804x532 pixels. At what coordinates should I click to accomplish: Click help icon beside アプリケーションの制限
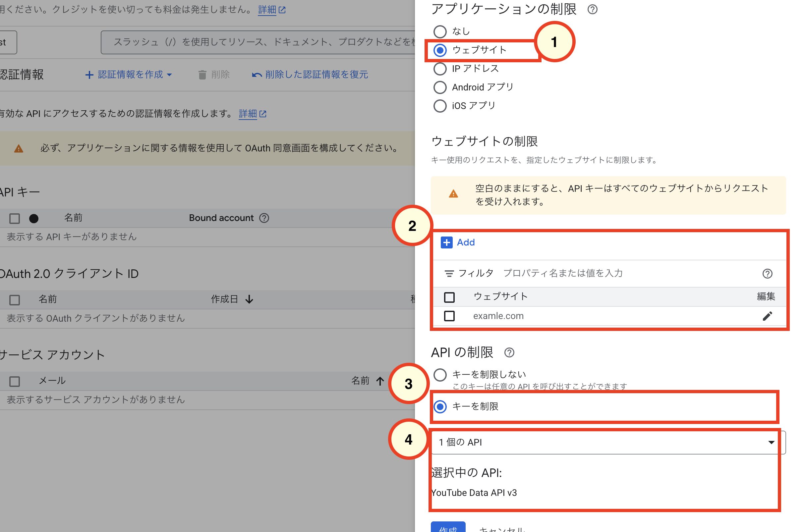tap(592, 10)
